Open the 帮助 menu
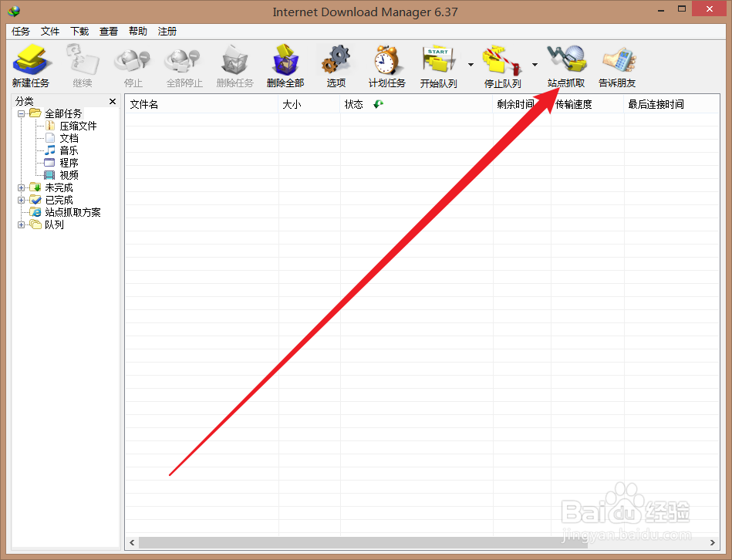Screen dimensions: 732x560 click(x=138, y=32)
